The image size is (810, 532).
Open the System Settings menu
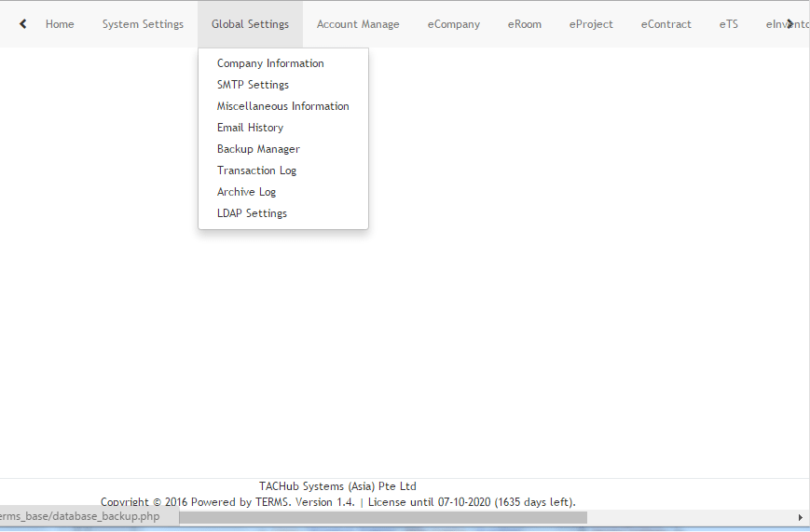tap(143, 24)
